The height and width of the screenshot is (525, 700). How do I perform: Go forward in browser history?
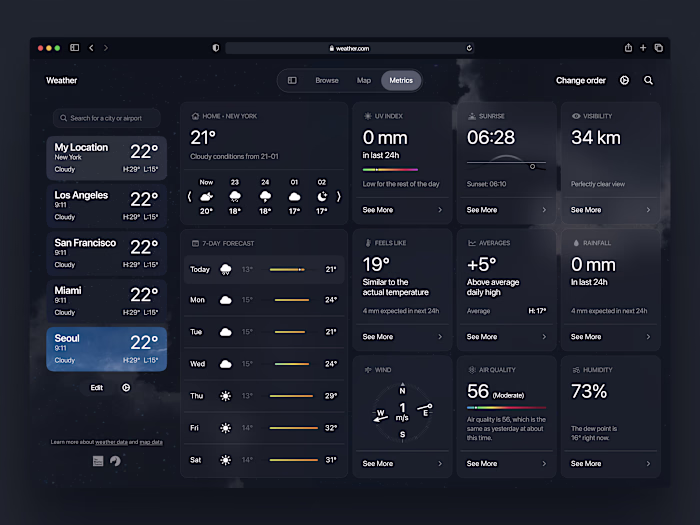(106, 48)
